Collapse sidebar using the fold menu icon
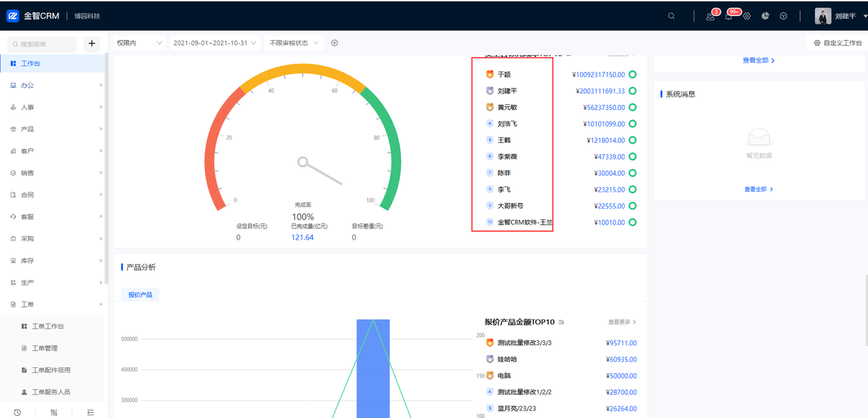 pos(90,412)
